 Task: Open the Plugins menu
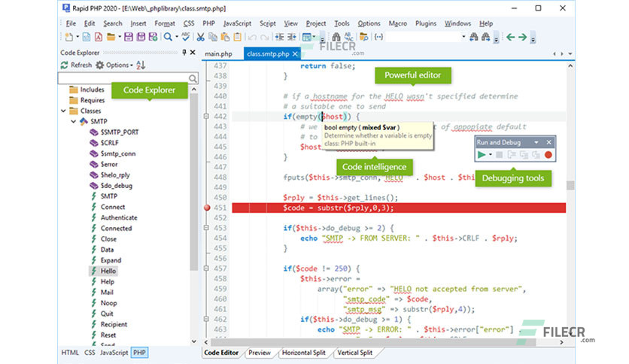point(426,23)
